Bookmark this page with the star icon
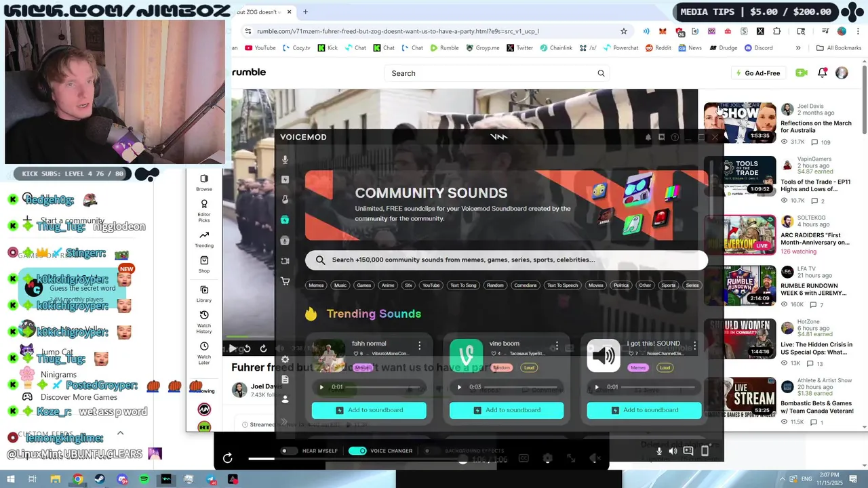The image size is (868, 488). [624, 31]
